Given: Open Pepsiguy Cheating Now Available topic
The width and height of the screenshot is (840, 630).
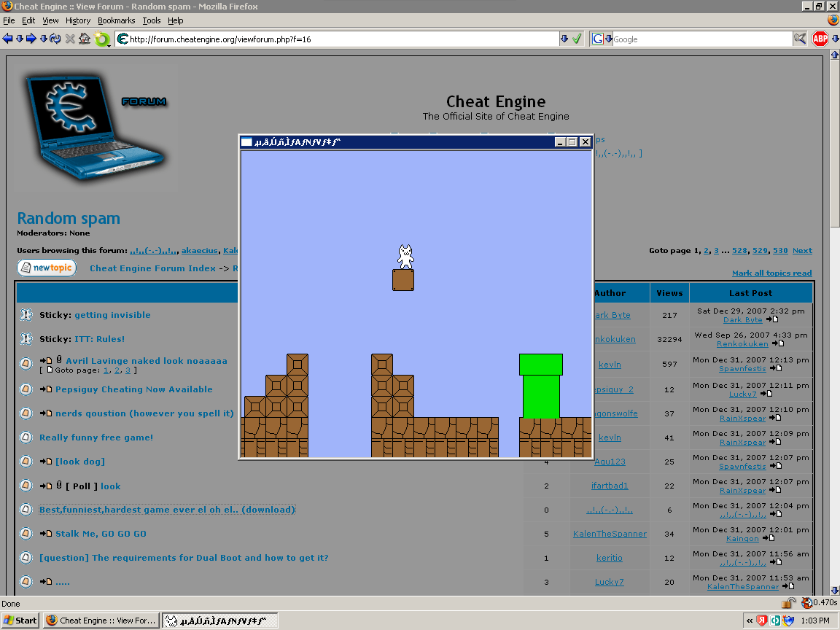Looking at the screenshot, I should 134,389.
